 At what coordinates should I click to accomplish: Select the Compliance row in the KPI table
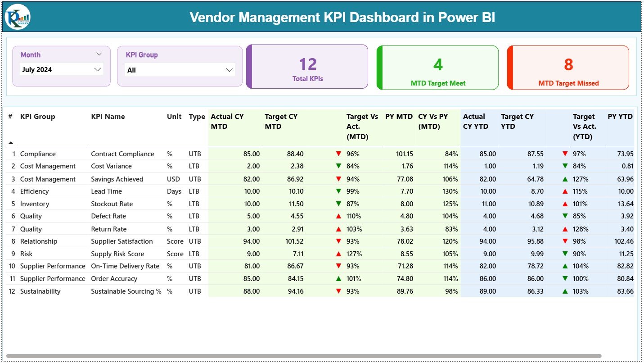(38, 154)
